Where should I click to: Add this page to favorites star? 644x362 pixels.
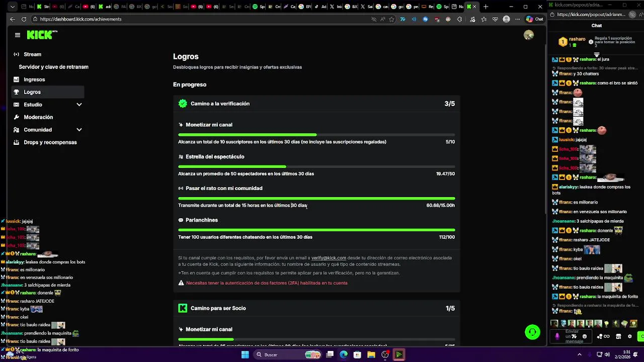click(x=392, y=19)
